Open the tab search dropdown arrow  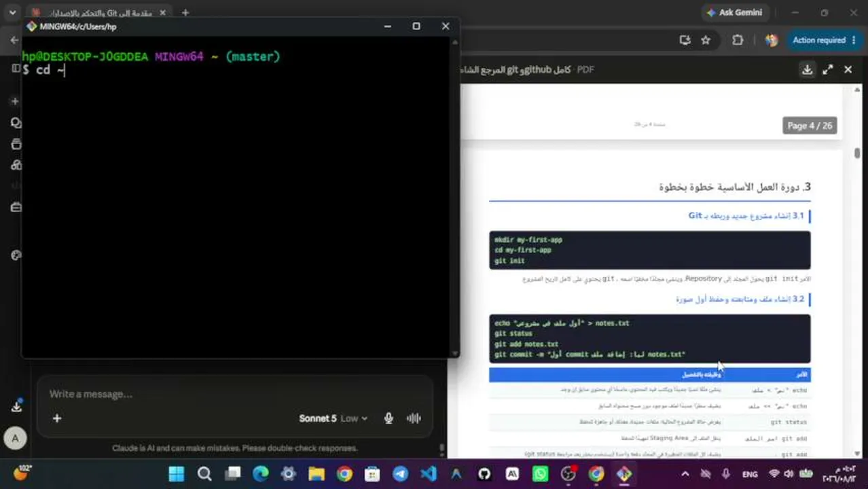pos(12,12)
